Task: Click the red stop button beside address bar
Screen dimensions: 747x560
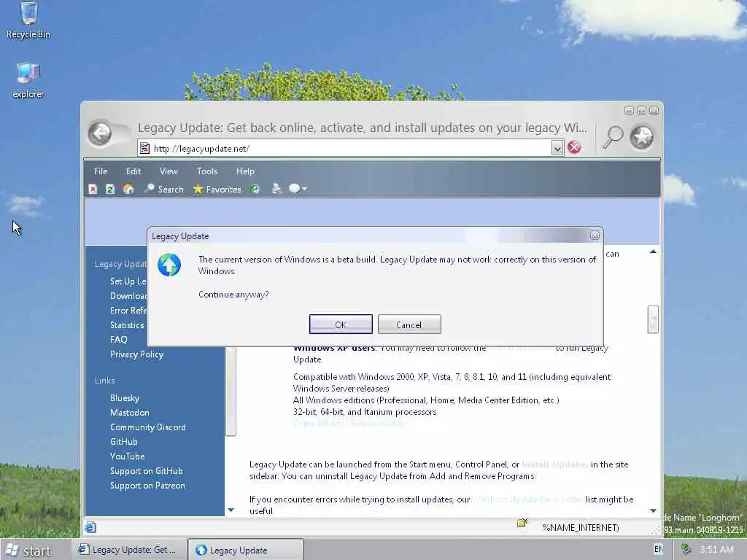Action: pyautogui.click(x=575, y=147)
